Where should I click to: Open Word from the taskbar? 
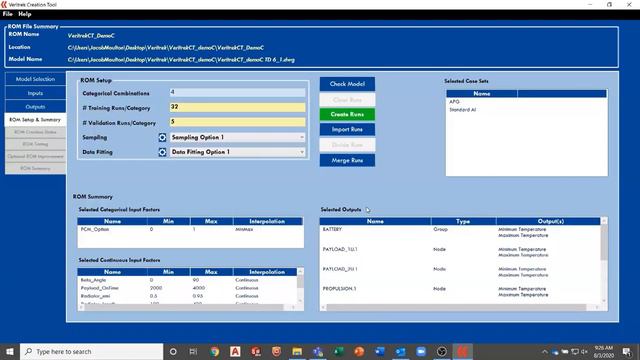click(380, 351)
